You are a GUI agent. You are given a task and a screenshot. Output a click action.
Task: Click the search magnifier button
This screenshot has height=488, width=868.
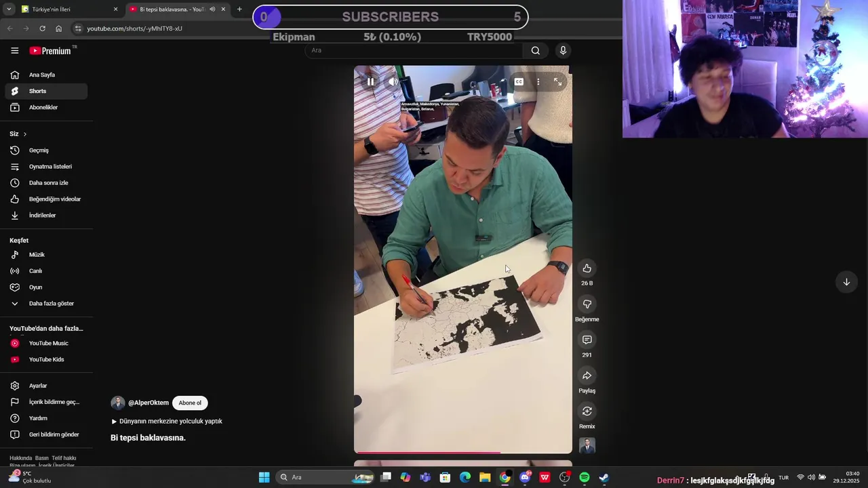pyautogui.click(x=536, y=50)
